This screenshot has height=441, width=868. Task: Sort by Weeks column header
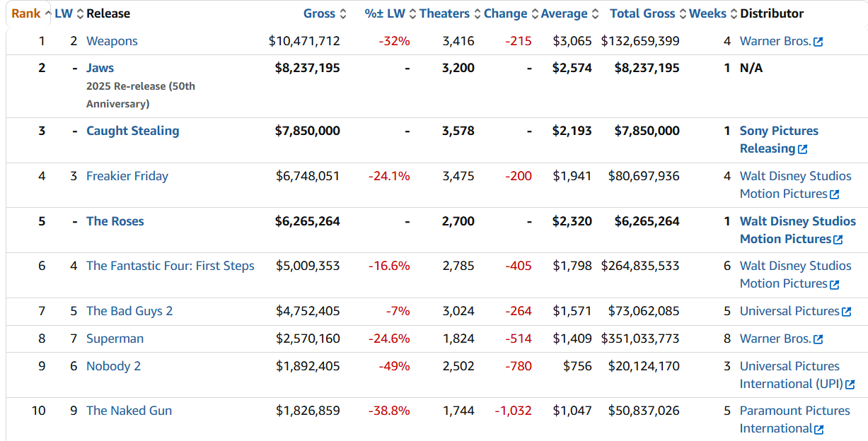[x=707, y=13]
